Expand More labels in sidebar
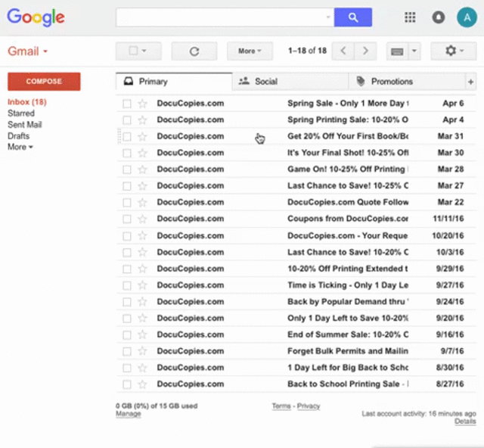Screen dimensions: 484x448 click(20, 147)
